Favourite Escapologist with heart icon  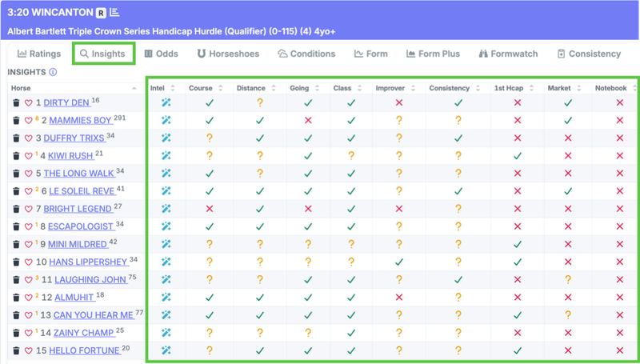pos(29,226)
